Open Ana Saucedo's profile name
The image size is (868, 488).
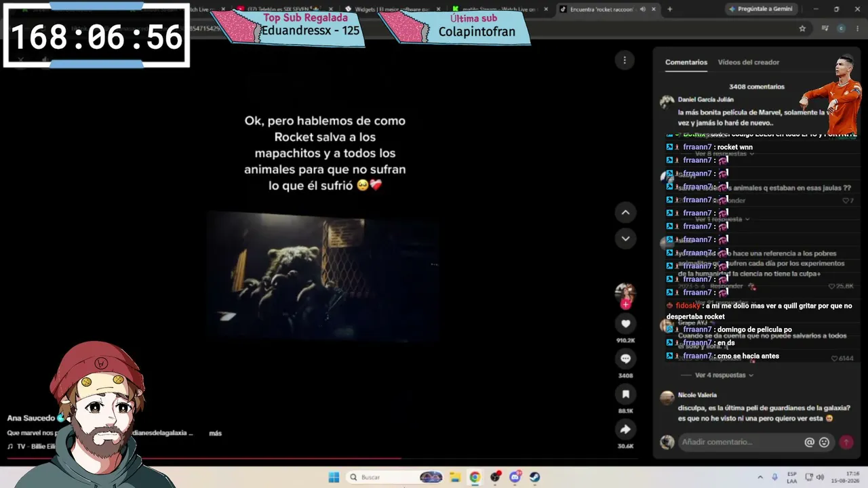pos(31,418)
